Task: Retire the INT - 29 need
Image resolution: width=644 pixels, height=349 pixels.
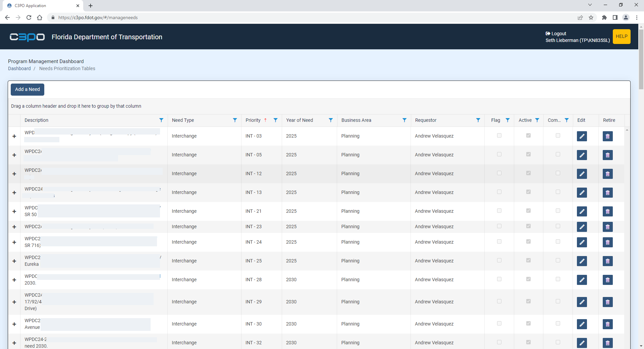Action: pos(607,302)
